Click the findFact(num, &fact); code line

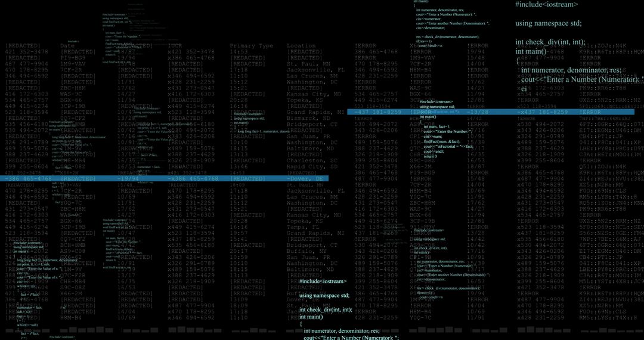pyautogui.click(x=442, y=141)
